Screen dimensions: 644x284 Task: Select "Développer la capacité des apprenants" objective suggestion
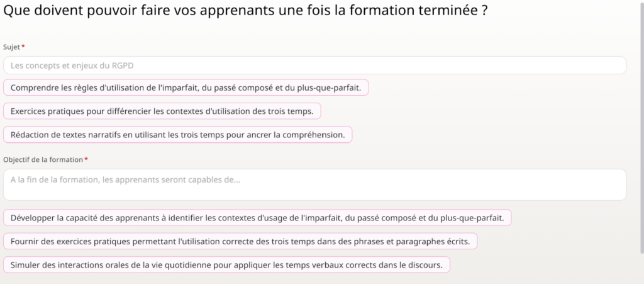click(257, 218)
